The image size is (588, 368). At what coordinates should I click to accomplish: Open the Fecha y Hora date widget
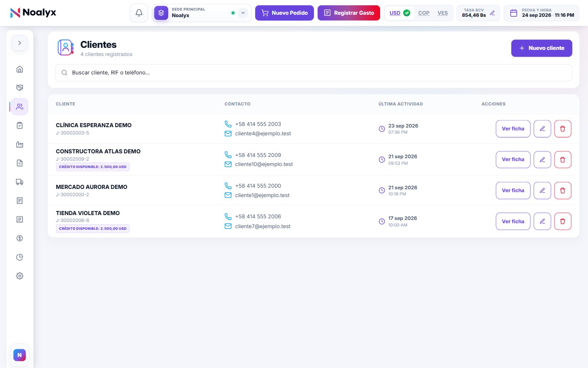click(x=541, y=13)
